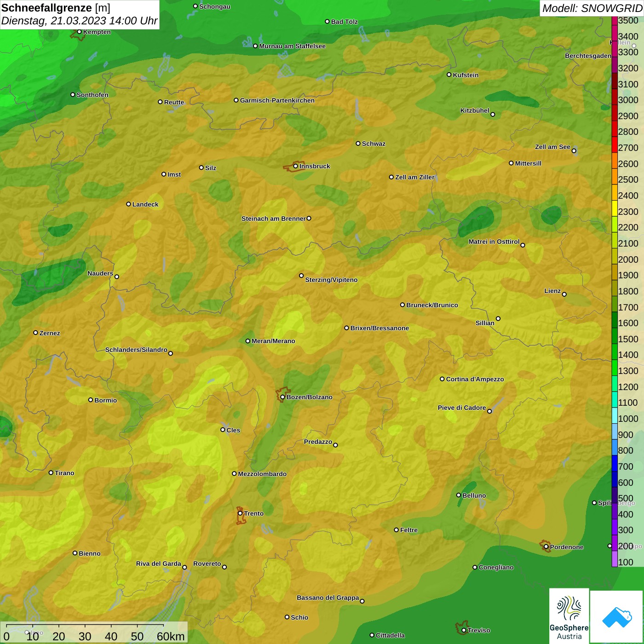Select the Zell am See label
The image size is (644, 644).
(x=552, y=147)
